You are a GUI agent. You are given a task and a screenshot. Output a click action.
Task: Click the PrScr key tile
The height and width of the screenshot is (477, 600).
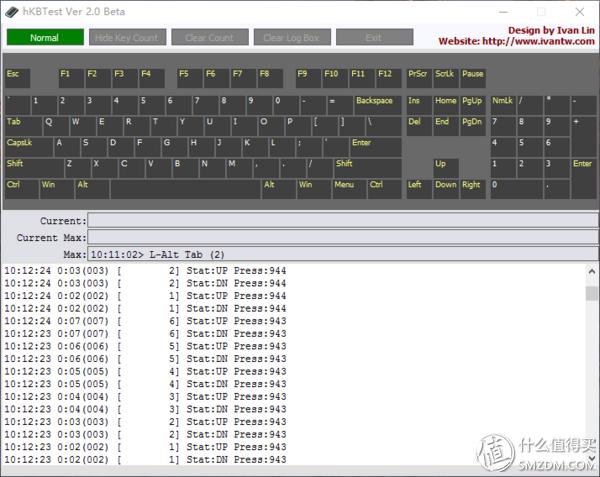(419, 78)
